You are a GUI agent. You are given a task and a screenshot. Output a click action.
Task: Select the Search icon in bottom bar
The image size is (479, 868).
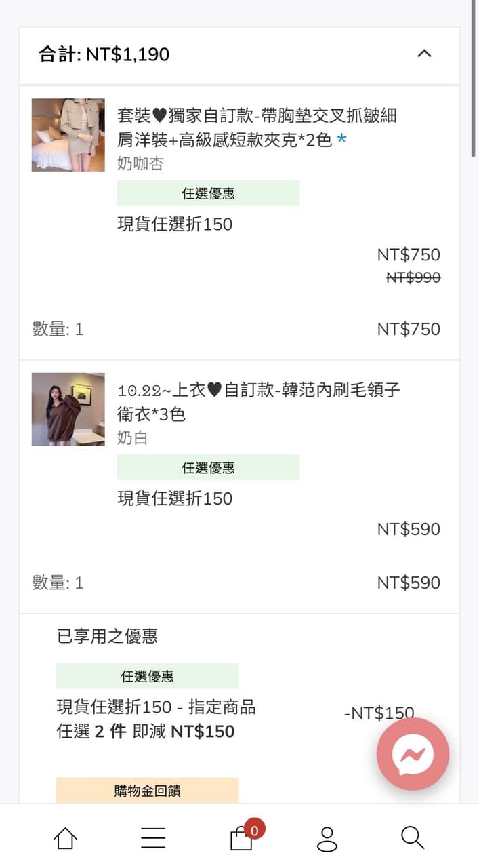[413, 838]
